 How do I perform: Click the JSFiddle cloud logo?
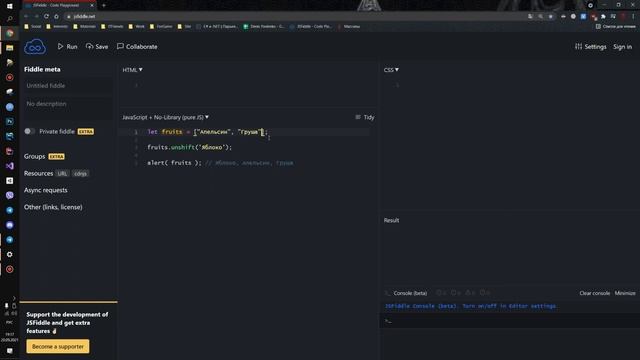pyautogui.click(x=35, y=47)
